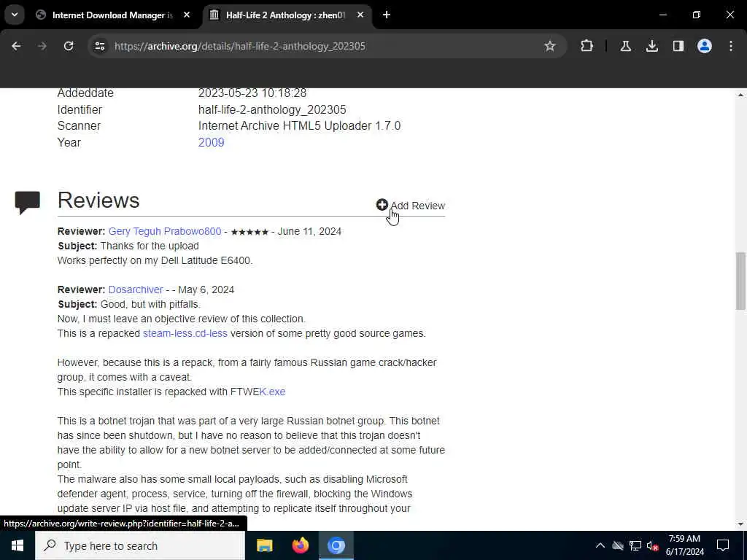747x560 pixels.
Task: Go forward to the next page
Action: 42,46
